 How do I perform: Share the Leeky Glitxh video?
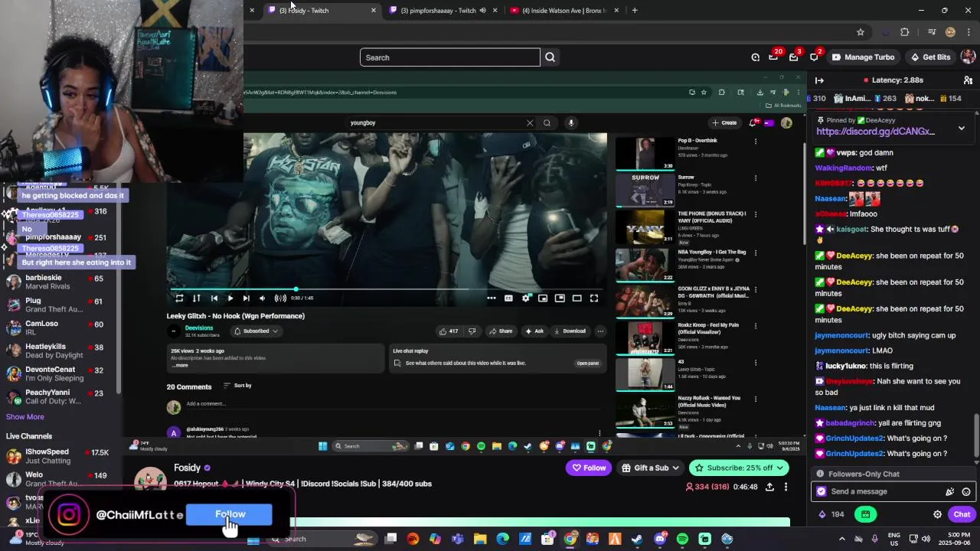(501, 331)
